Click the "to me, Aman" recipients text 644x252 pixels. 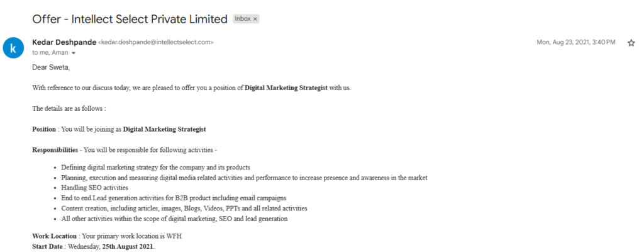coord(50,53)
